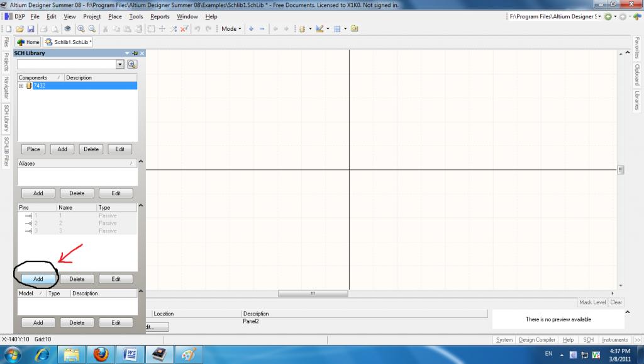Click the redo arrow icon

pos(209,29)
